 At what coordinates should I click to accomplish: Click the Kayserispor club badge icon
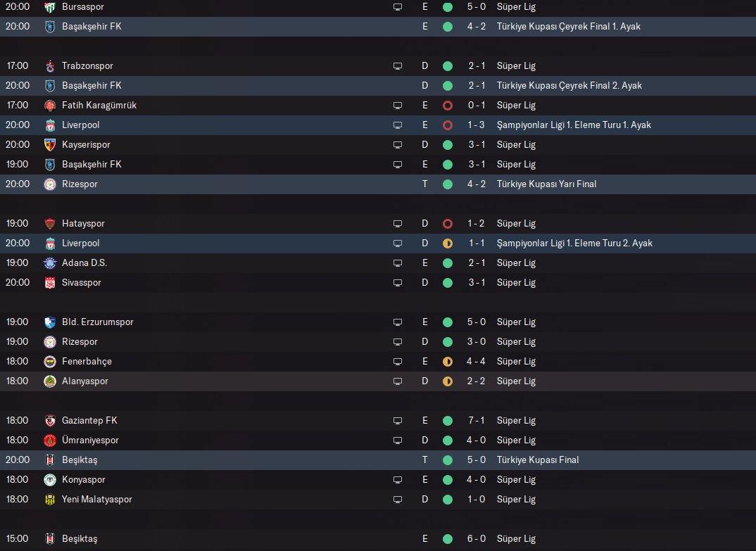click(x=50, y=145)
